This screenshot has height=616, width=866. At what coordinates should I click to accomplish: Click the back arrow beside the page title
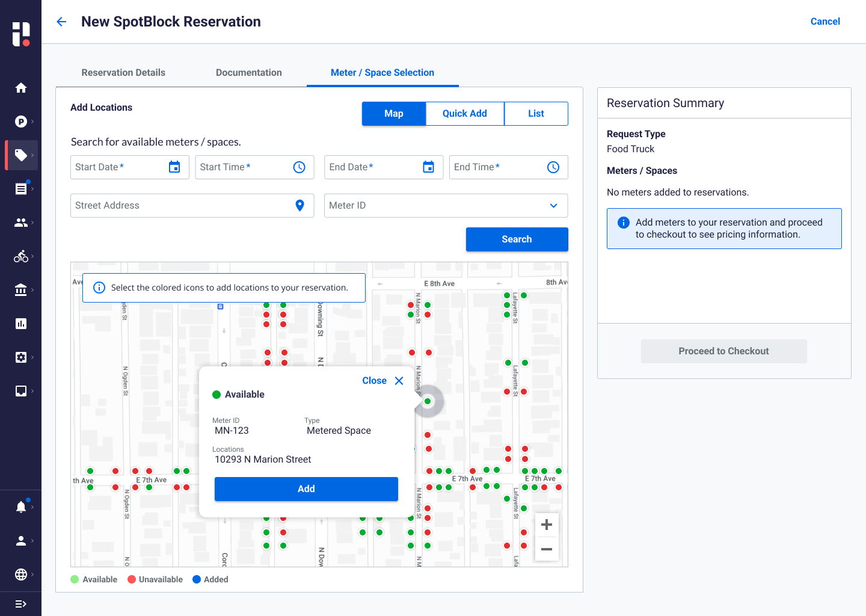(61, 22)
